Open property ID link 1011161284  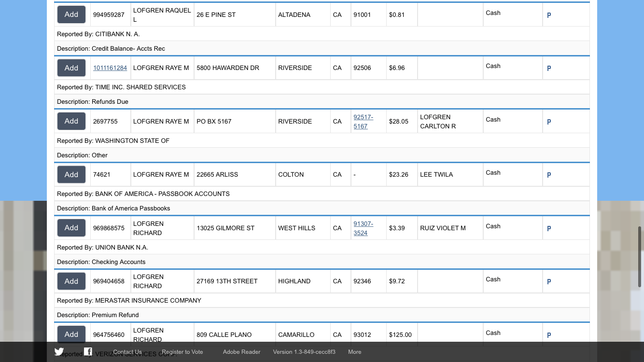[x=110, y=68]
